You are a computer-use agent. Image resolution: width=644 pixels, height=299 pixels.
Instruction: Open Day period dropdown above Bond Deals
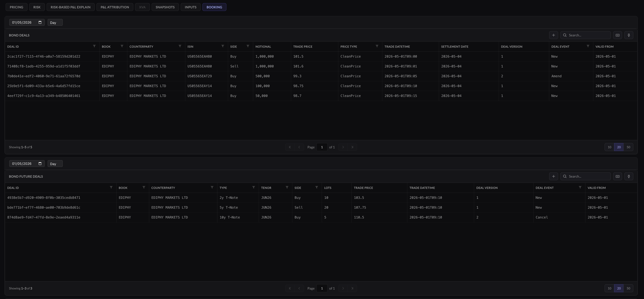tap(55, 22)
